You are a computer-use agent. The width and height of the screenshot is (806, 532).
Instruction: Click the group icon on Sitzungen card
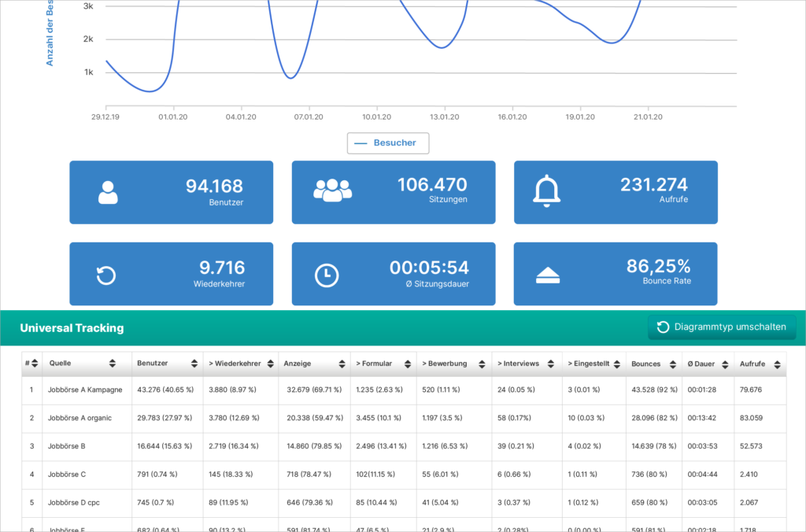[333, 190]
